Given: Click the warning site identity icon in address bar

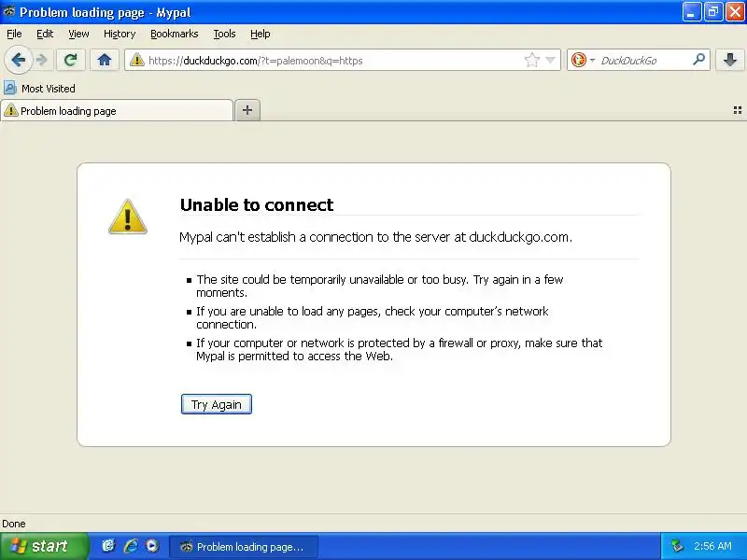Looking at the screenshot, I should point(136,61).
